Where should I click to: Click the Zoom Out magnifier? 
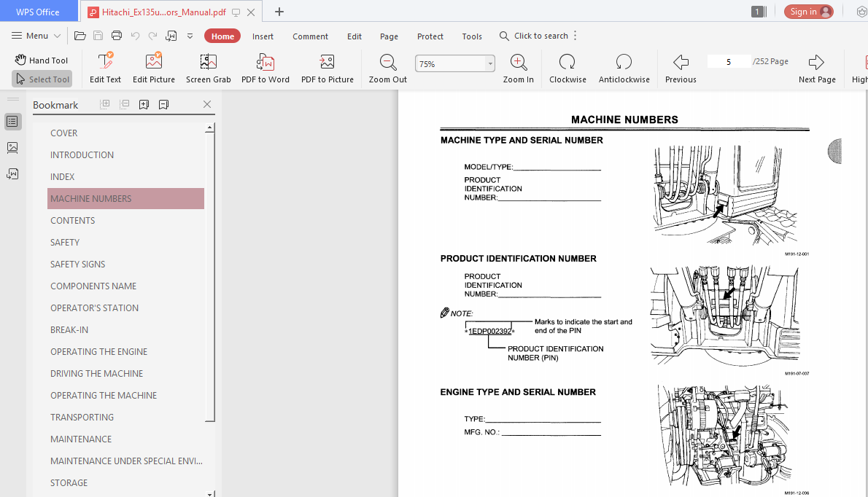click(387, 68)
